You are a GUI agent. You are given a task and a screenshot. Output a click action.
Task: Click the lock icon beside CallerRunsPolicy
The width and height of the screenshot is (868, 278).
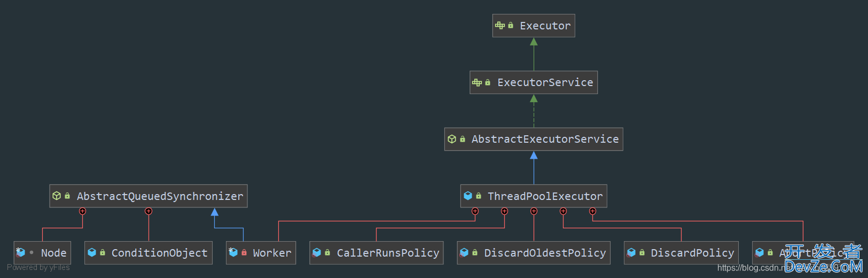(327, 252)
